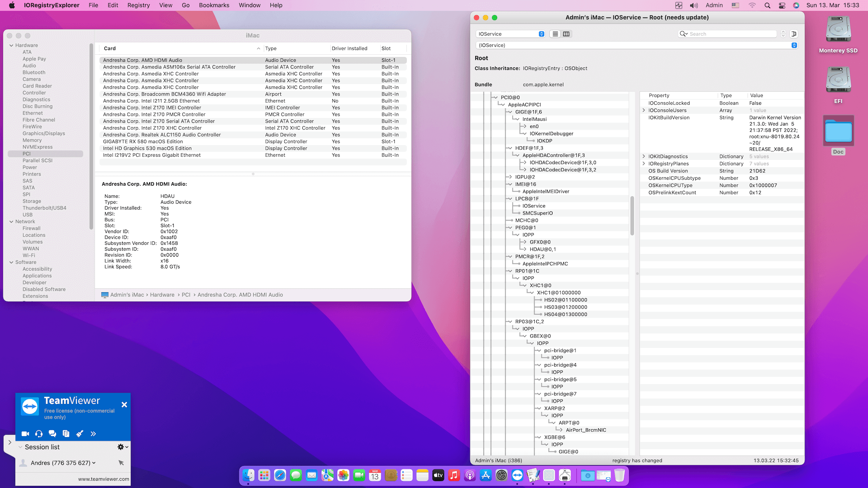Screen dimensions: 868x488
Task: Open TeamViewer audio headset option
Action: point(39,434)
